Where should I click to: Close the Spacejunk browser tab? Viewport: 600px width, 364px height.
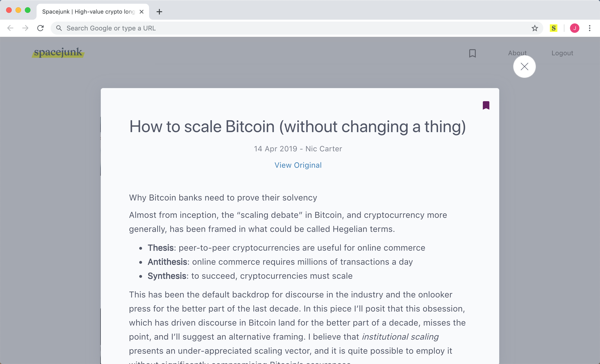point(142,12)
